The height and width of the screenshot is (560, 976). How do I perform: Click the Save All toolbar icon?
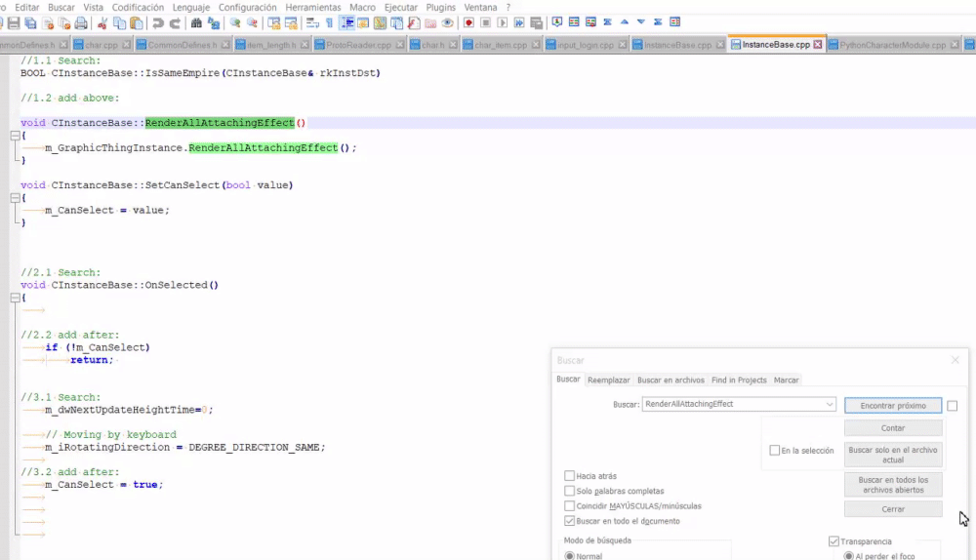pyautogui.click(x=30, y=23)
